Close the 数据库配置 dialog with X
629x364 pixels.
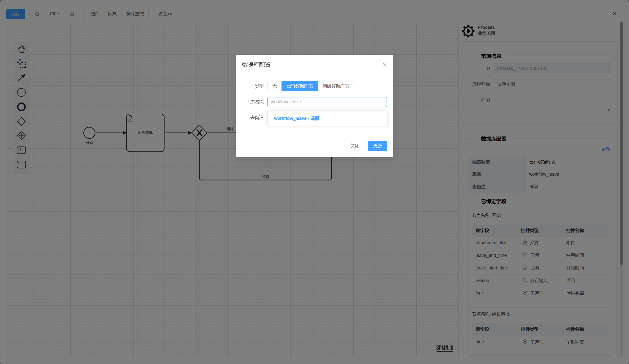(x=385, y=65)
